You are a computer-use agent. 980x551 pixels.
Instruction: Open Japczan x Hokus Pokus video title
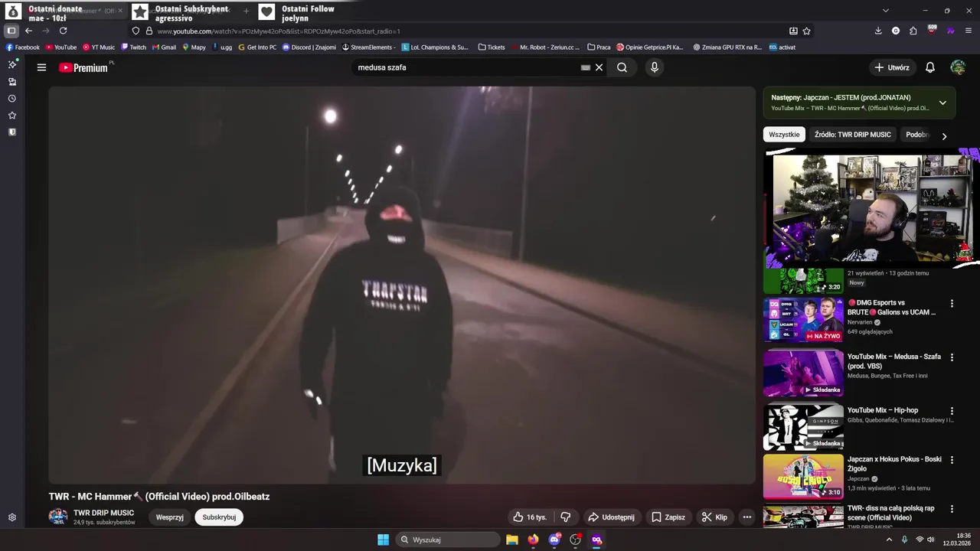coord(894,464)
